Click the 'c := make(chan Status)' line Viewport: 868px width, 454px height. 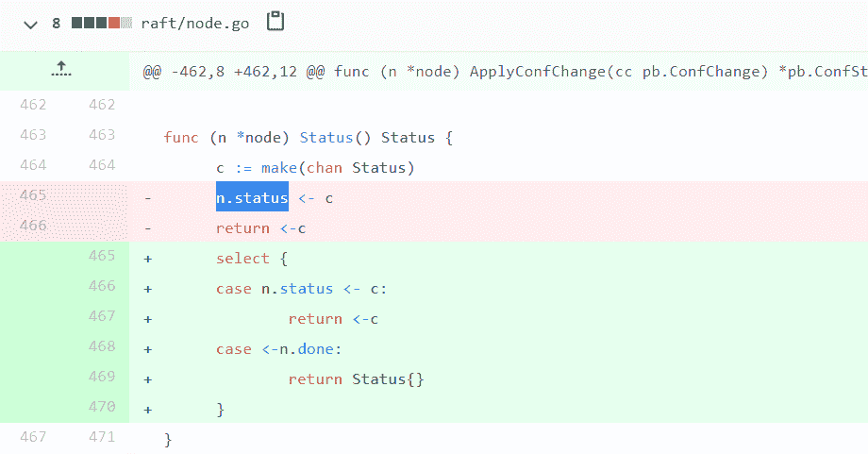pos(315,168)
